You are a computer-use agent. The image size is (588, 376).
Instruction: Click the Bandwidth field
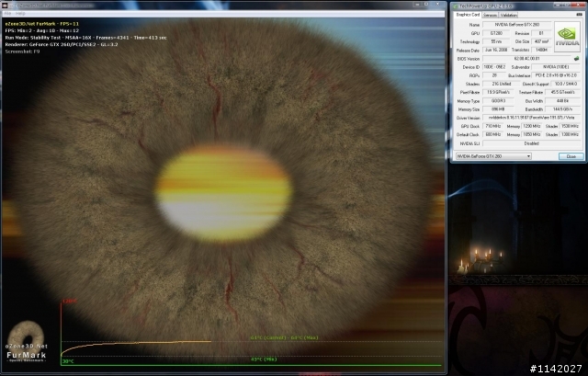click(x=562, y=109)
